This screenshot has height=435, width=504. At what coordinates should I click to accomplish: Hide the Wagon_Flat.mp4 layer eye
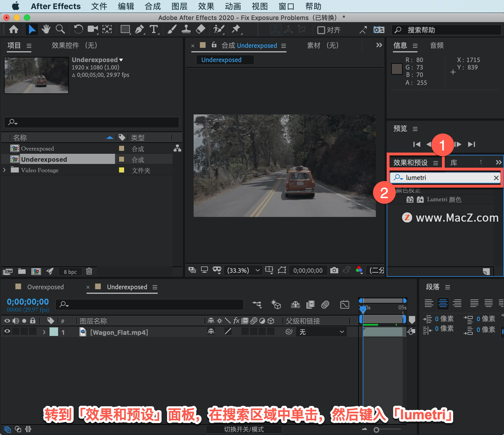pyautogui.click(x=7, y=331)
